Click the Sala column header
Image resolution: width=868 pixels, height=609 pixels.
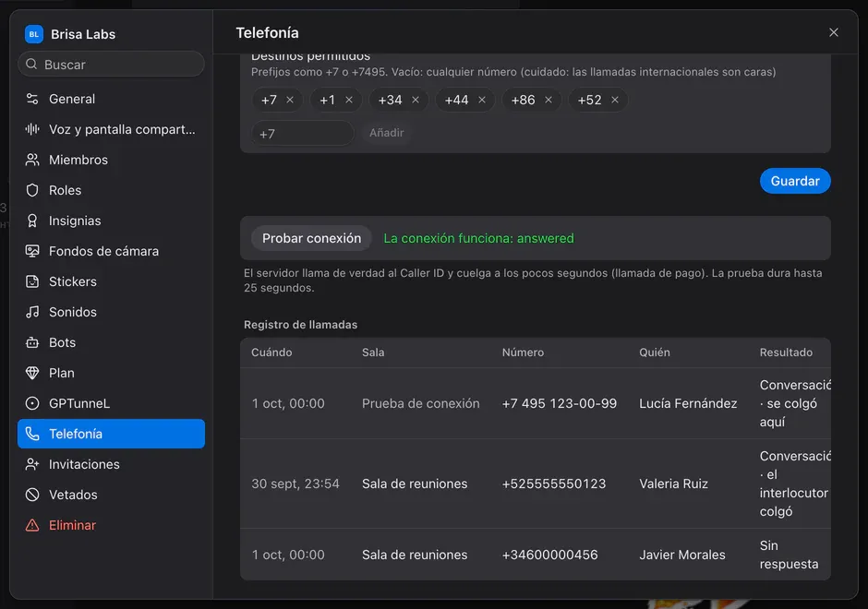(x=373, y=352)
